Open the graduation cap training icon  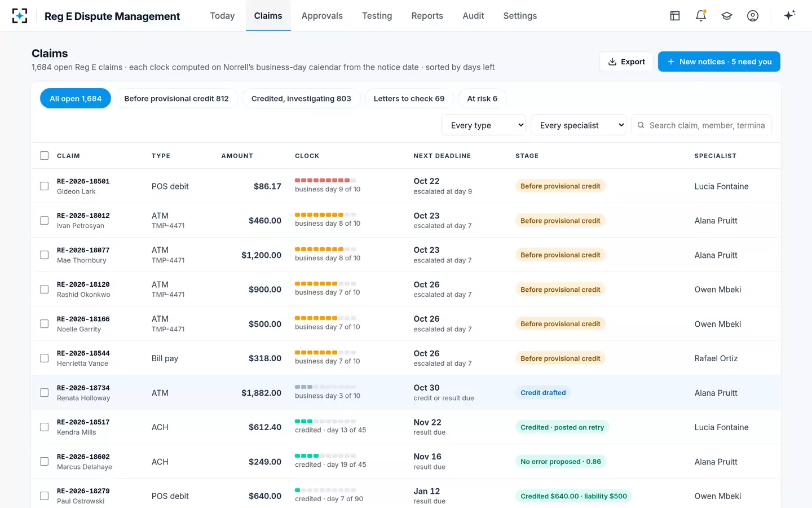[727, 16]
